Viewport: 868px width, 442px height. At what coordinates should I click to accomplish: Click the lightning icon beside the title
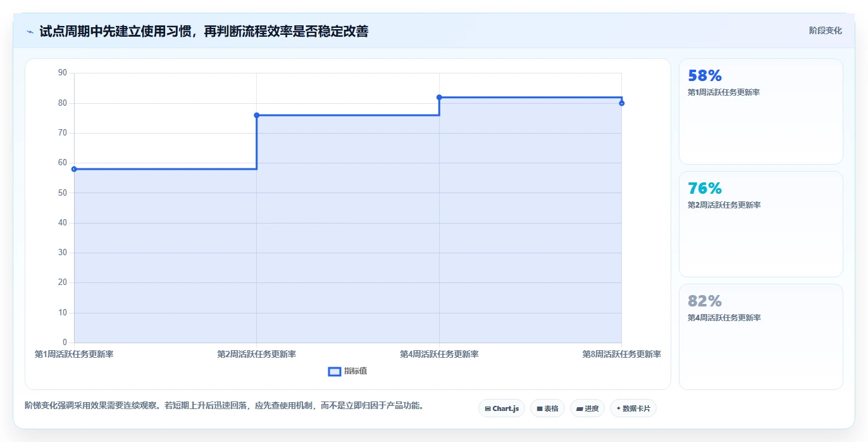tap(30, 31)
